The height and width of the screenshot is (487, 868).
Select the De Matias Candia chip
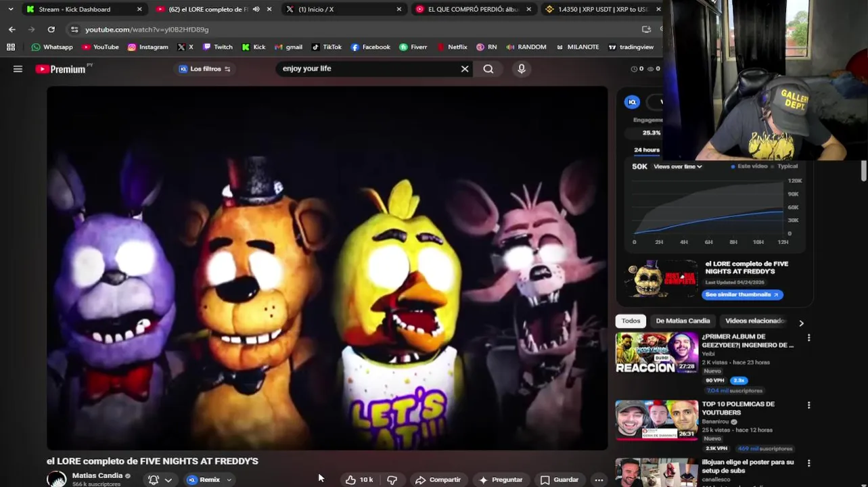[683, 321]
